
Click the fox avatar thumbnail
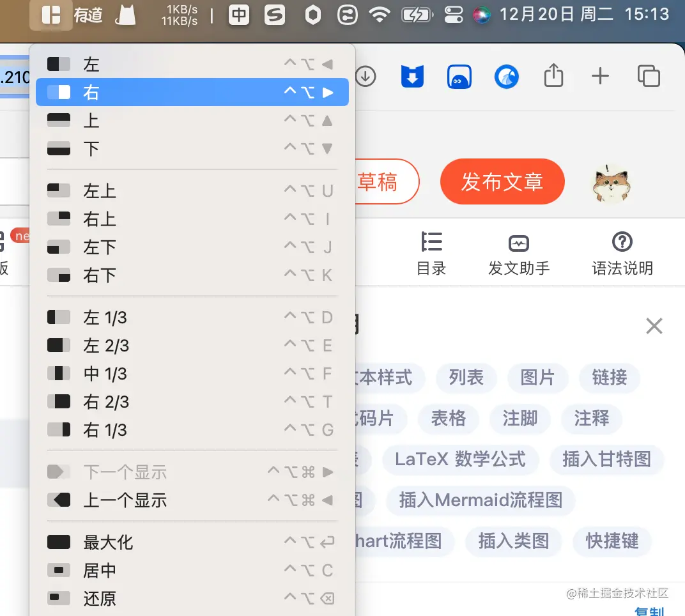point(611,181)
